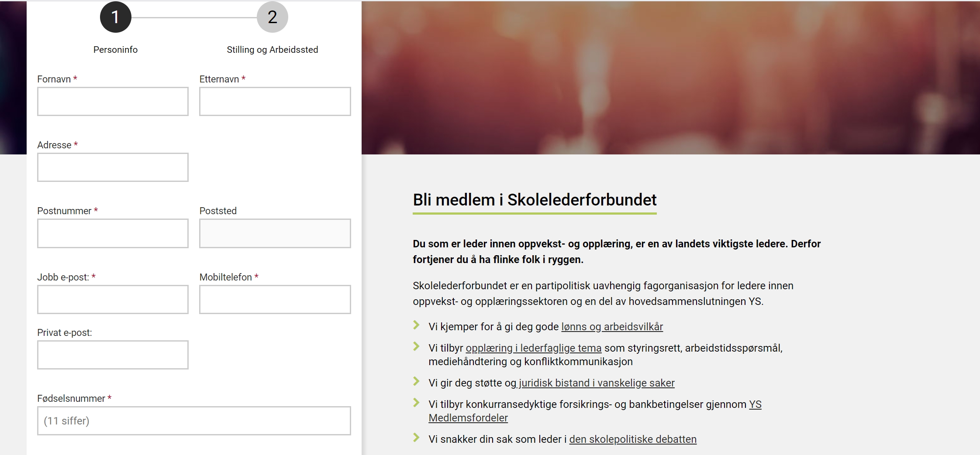Click the Bli medlem i Skolelederforbundet heading
This screenshot has height=455, width=980.
point(535,200)
